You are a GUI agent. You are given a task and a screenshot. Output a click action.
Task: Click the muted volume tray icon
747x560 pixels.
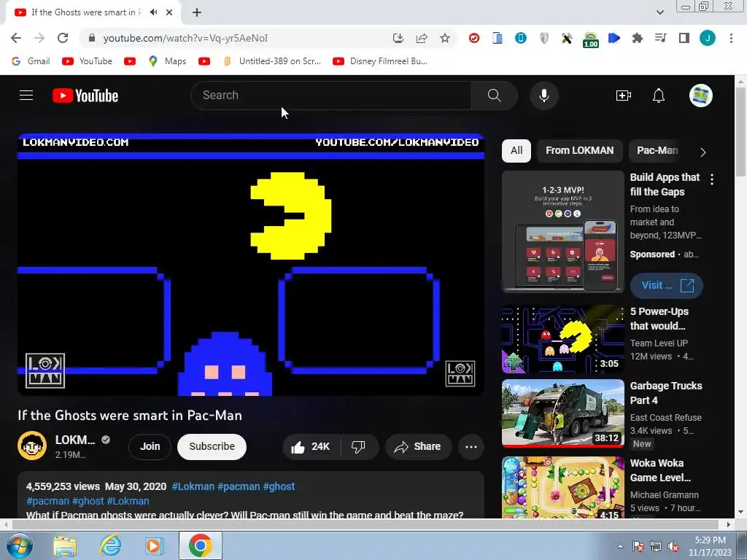(x=673, y=547)
